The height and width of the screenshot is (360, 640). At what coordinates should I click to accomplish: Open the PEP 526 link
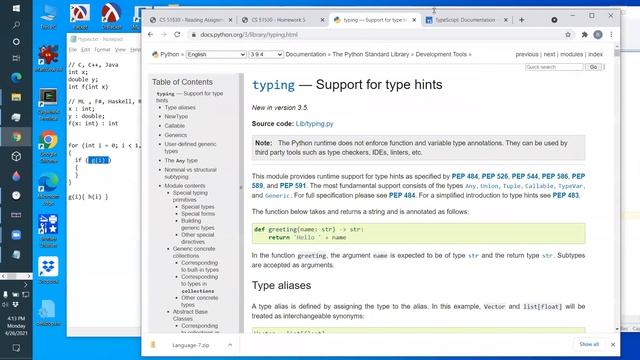(x=495, y=176)
